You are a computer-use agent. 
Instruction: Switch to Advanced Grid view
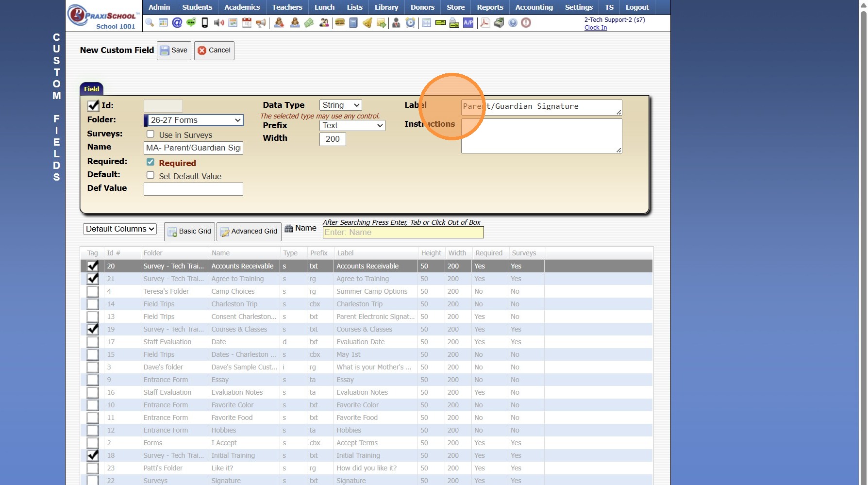click(x=249, y=232)
